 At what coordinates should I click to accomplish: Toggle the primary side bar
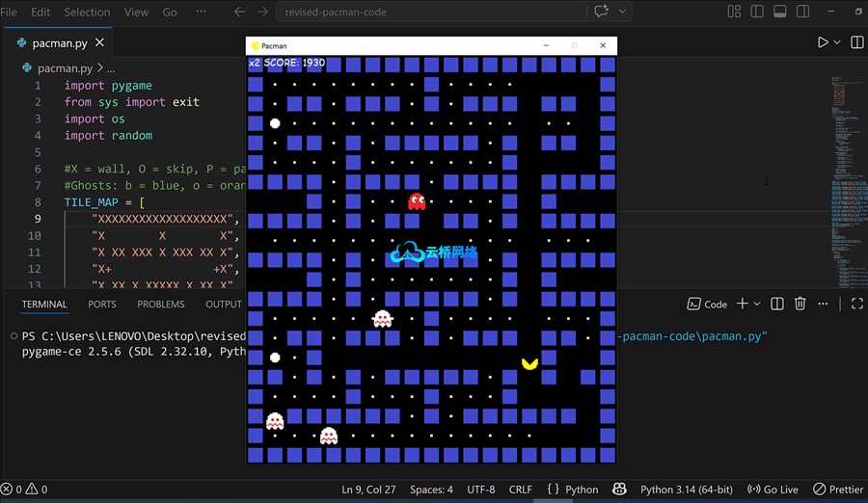tap(757, 11)
